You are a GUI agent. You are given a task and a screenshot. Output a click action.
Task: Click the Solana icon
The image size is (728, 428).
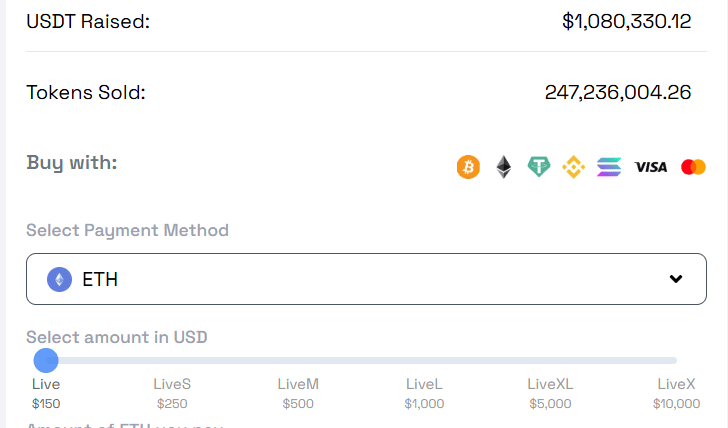(x=609, y=167)
